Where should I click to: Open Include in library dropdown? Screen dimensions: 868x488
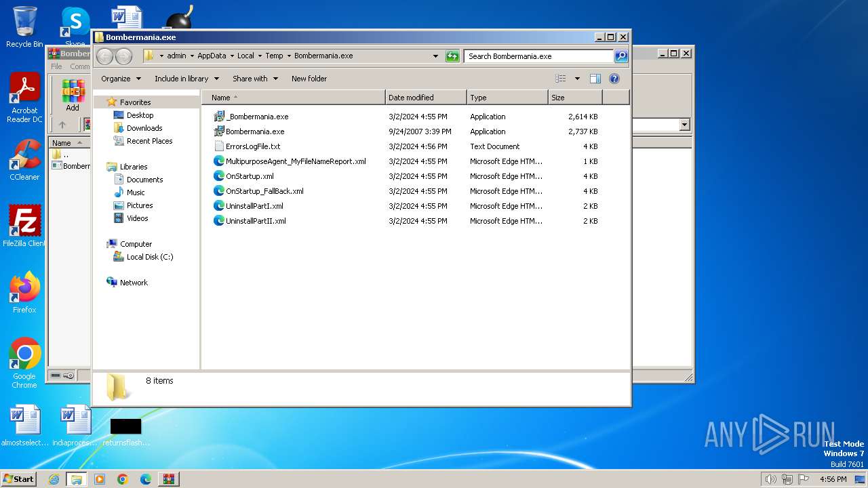[186, 79]
